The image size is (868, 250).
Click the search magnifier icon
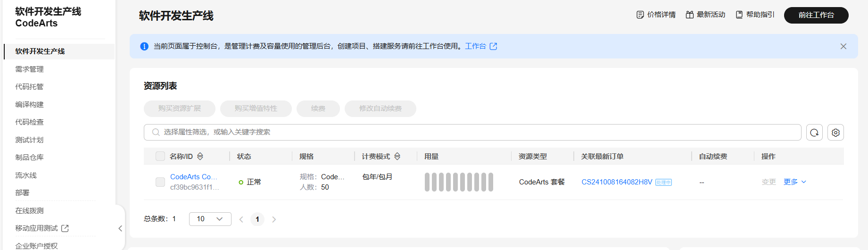click(x=156, y=132)
